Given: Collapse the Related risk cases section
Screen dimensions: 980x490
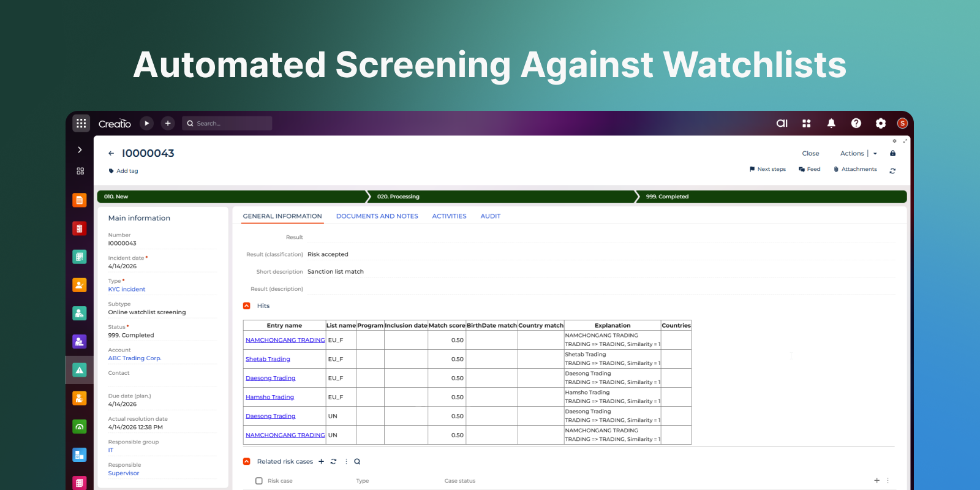Looking at the screenshot, I should 247,462.
